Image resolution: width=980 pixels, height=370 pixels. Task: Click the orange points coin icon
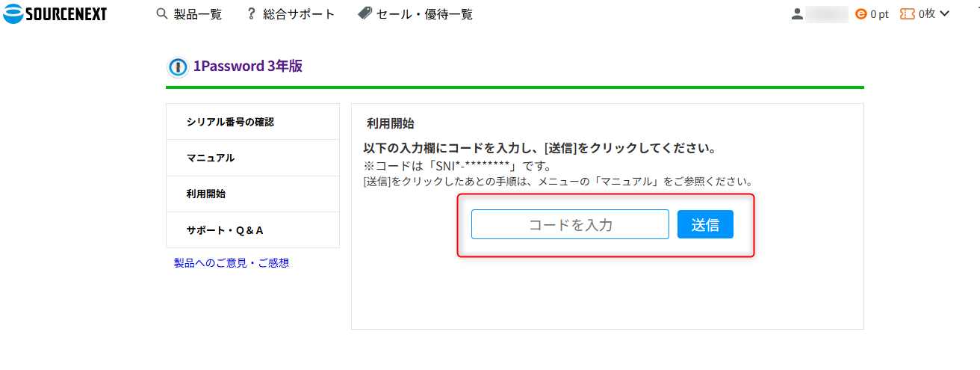pos(861,13)
